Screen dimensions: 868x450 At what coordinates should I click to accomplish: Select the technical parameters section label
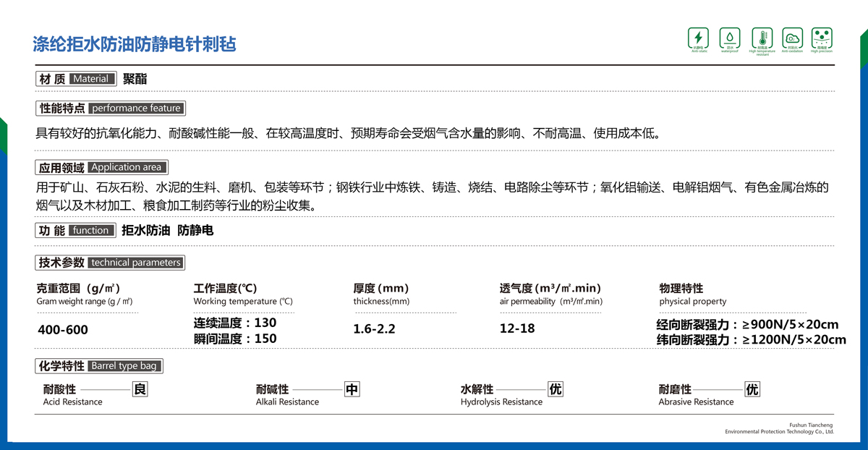109,263
